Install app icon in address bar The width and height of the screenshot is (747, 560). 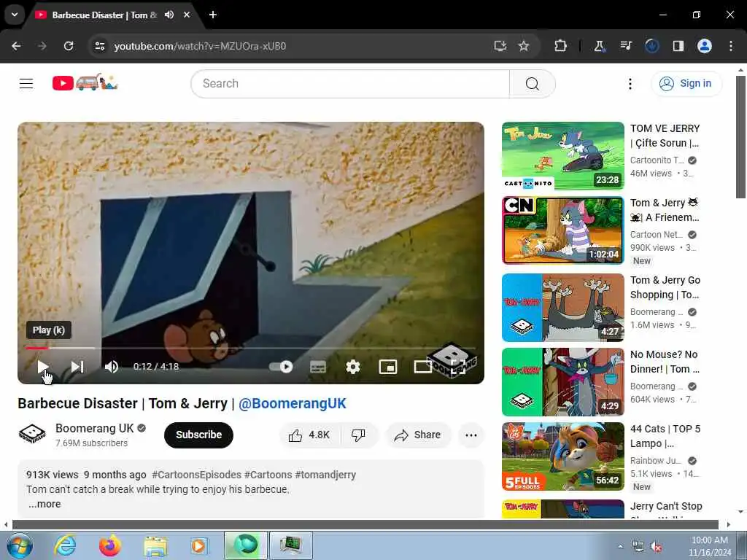click(500, 46)
